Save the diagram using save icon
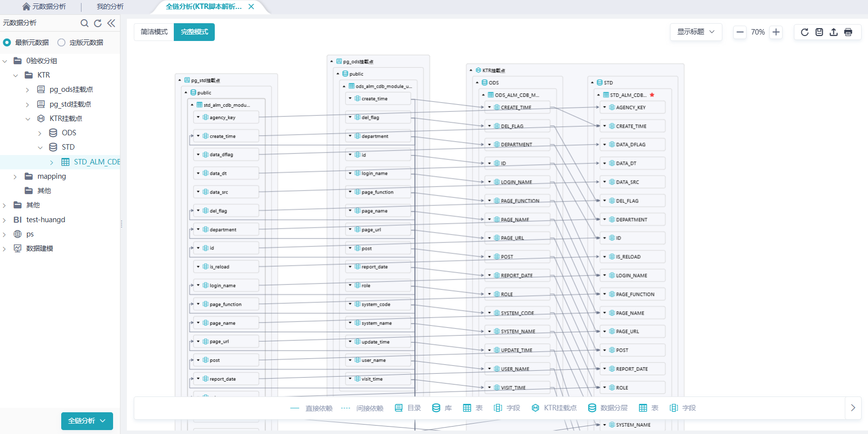The image size is (868, 434). (819, 32)
